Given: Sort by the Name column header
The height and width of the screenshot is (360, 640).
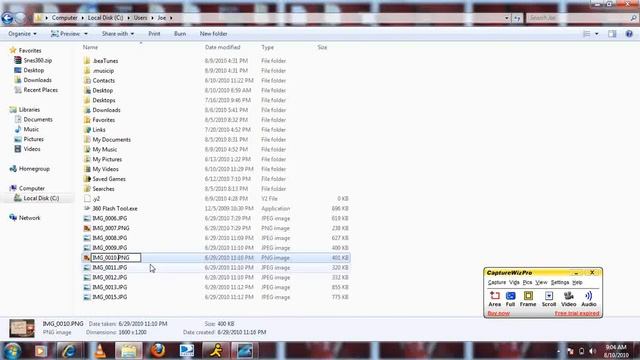Looking at the screenshot, I should [90, 47].
